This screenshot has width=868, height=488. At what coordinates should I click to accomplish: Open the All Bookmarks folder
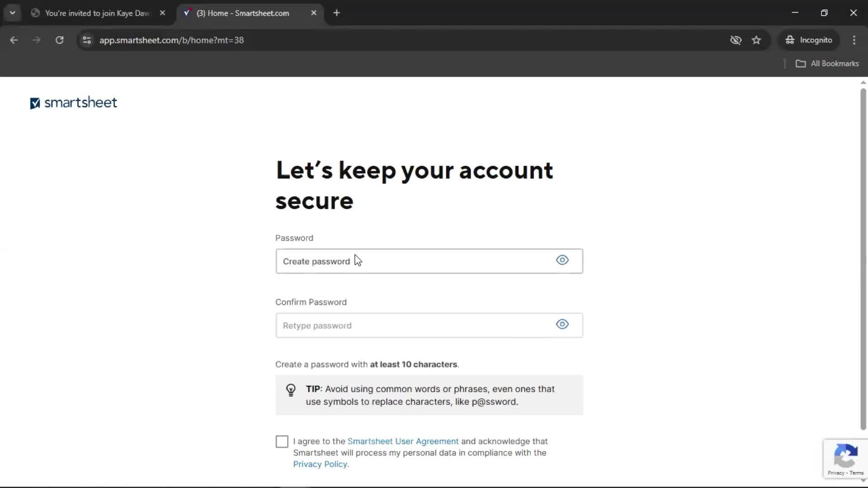827,64
